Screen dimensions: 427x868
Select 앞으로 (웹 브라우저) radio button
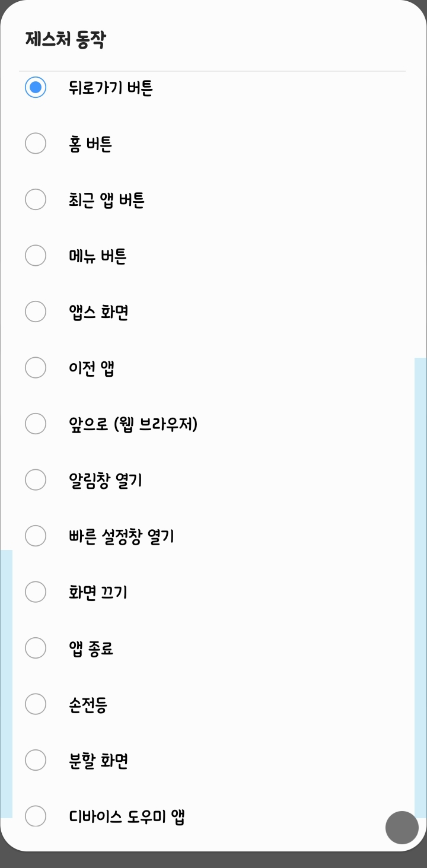[x=36, y=424]
